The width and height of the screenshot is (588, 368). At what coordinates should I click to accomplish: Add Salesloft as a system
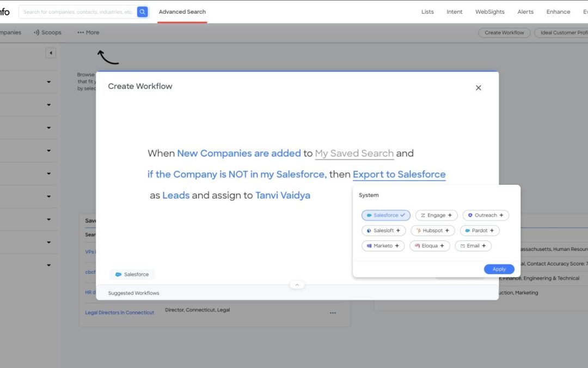tap(383, 231)
